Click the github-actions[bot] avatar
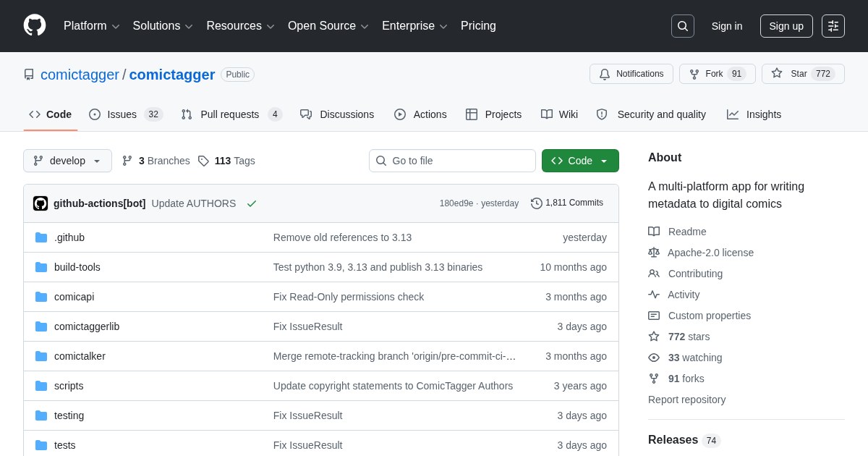868x456 pixels. 41,203
